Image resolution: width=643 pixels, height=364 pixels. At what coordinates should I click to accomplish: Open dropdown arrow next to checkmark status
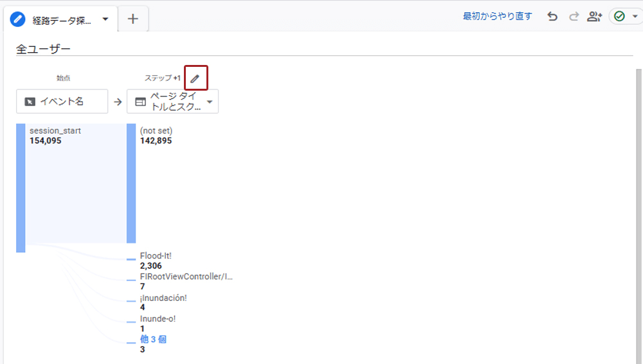click(x=635, y=17)
